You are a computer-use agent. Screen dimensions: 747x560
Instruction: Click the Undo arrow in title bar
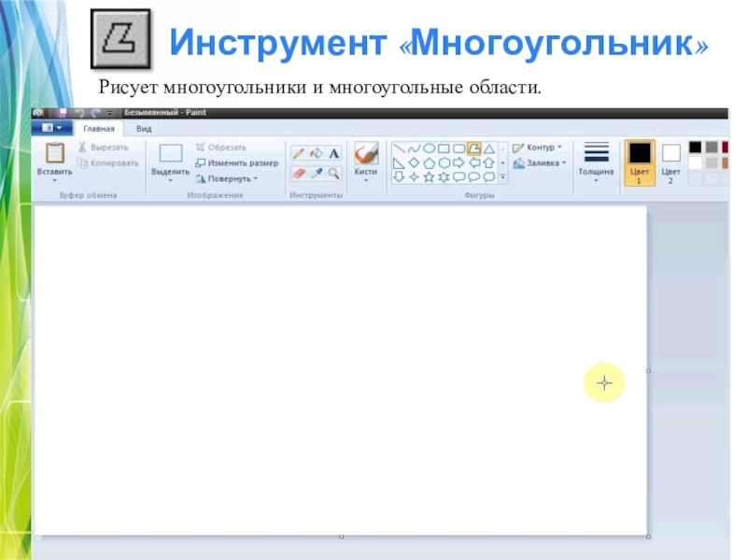pyautogui.click(x=79, y=113)
